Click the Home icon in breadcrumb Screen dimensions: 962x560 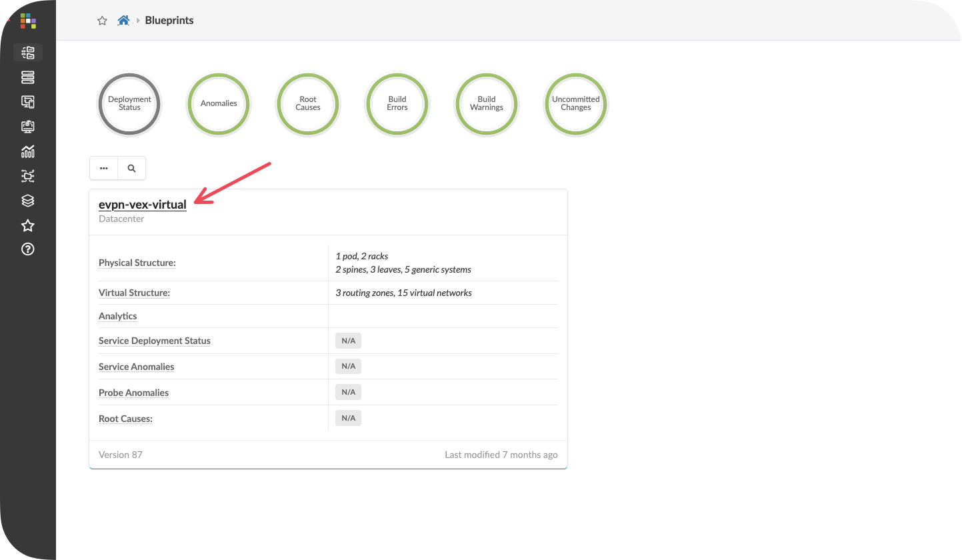click(x=123, y=21)
